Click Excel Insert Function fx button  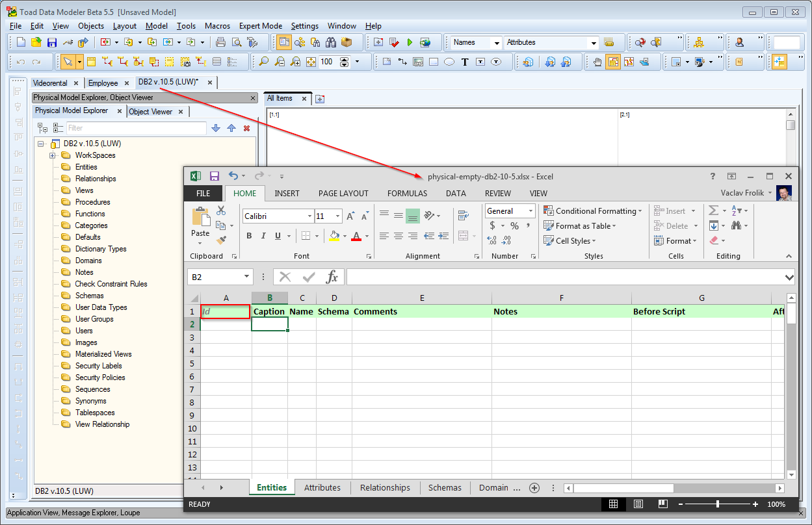332,277
